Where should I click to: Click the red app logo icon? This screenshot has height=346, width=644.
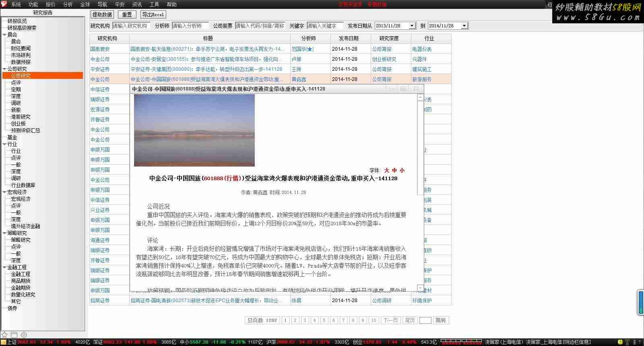pyautogui.click(x=4, y=4)
